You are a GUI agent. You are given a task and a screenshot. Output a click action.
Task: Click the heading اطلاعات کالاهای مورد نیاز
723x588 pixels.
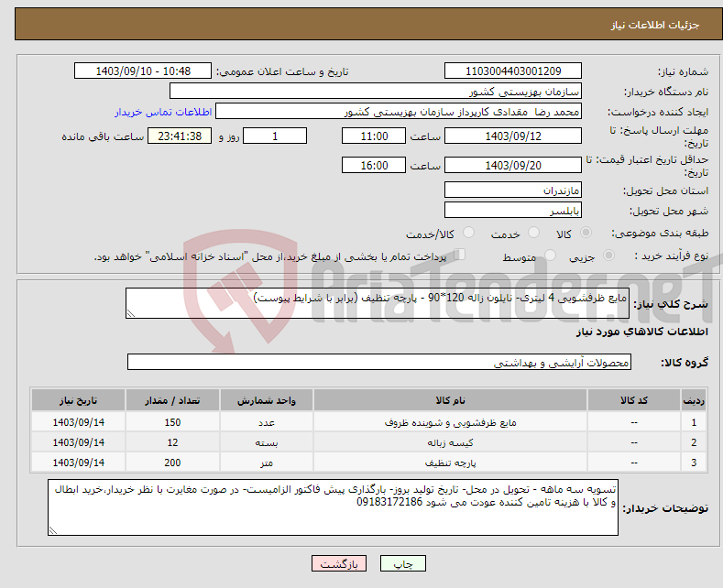[x=641, y=332]
